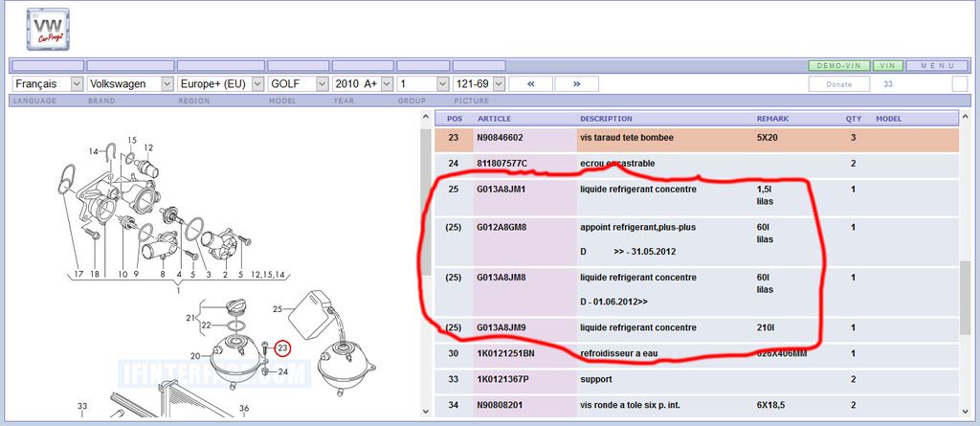The height and width of the screenshot is (426, 980).
Task: Click the number 33 counter next to Donate
Action: (888, 84)
